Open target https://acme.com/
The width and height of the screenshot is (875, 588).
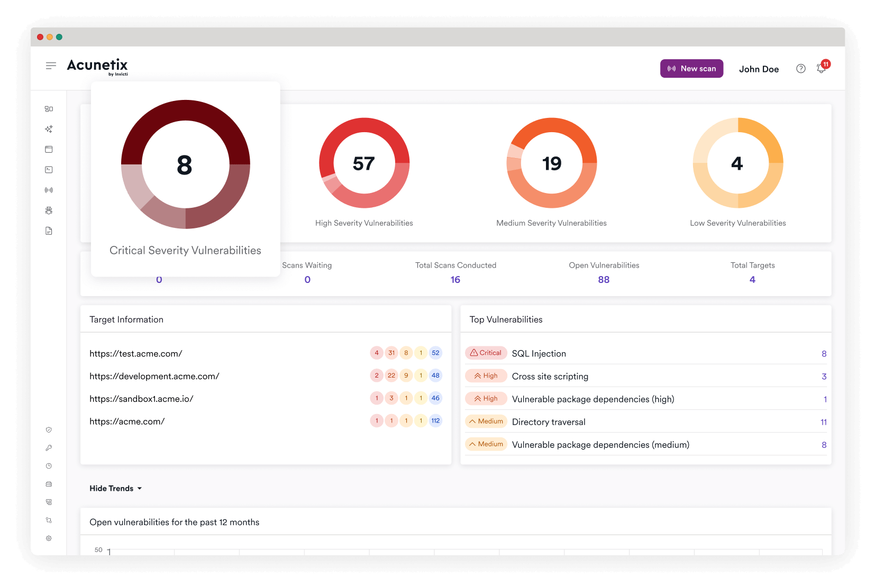pyautogui.click(x=127, y=422)
